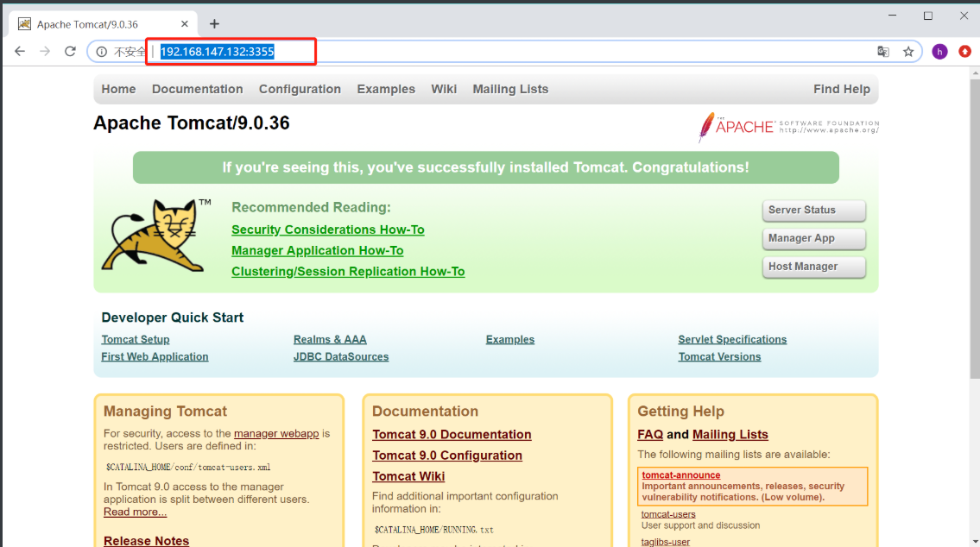Open Wiki in the navigation bar
The width and height of the screenshot is (980, 547).
point(444,89)
